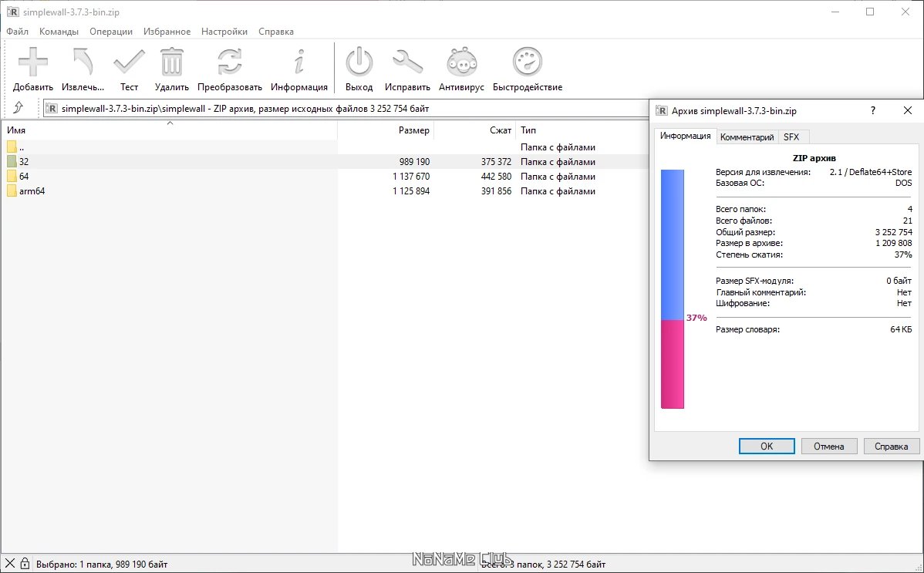Select the arm64 folder row
This screenshot has width=924, height=573.
[x=32, y=191]
